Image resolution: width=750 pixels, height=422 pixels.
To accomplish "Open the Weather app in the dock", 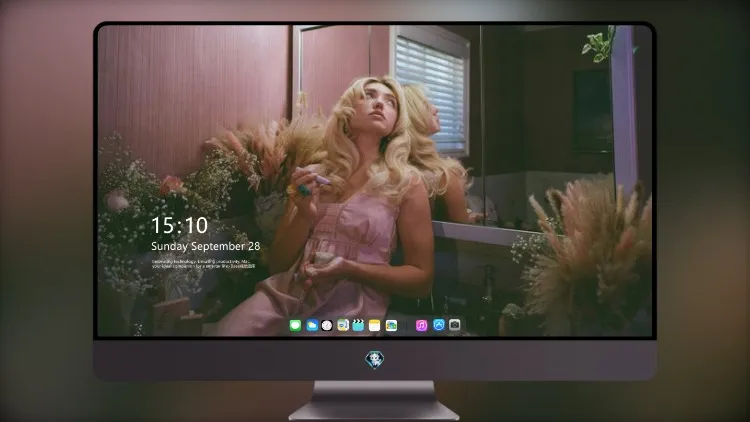I will pyautogui.click(x=312, y=325).
